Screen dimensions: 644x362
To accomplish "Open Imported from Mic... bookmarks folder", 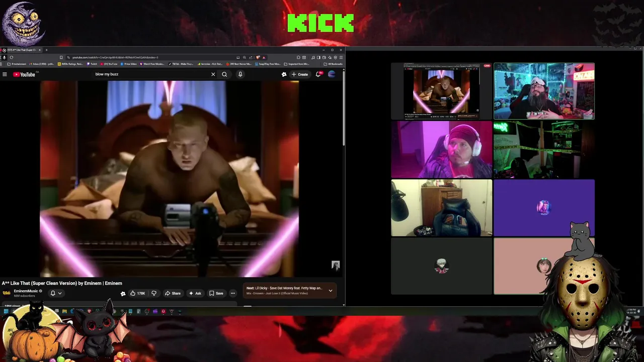I will [297, 64].
